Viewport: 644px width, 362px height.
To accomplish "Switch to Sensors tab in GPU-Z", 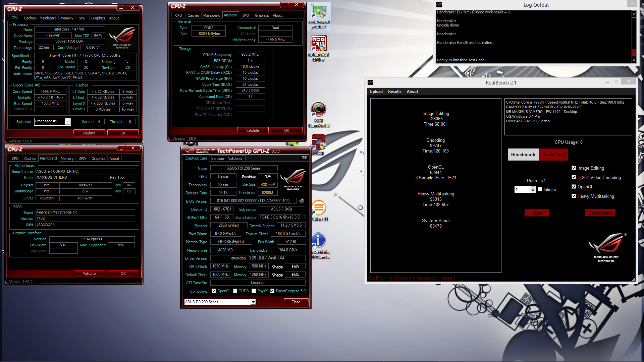I will point(217,159).
